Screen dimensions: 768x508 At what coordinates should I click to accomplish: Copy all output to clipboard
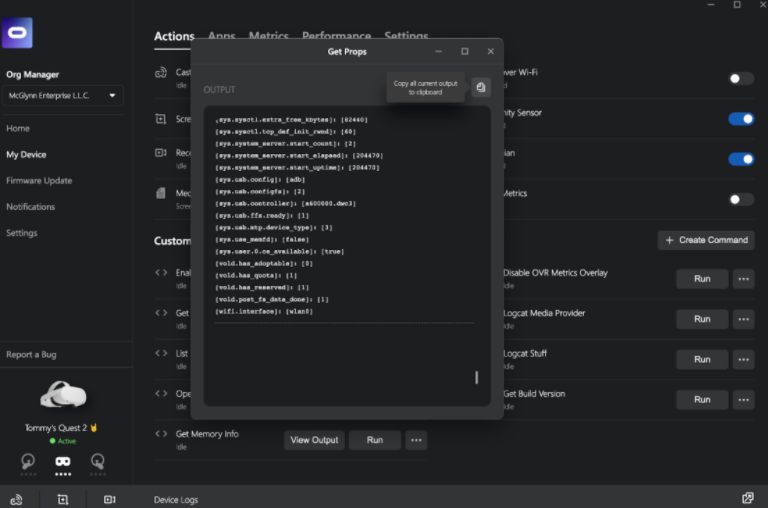click(x=481, y=88)
